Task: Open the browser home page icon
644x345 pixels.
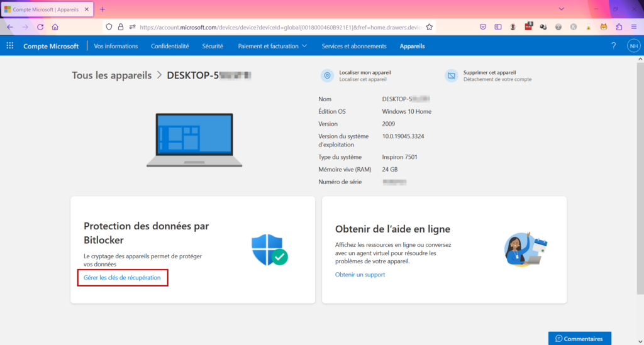Action: (x=55, y=27)
